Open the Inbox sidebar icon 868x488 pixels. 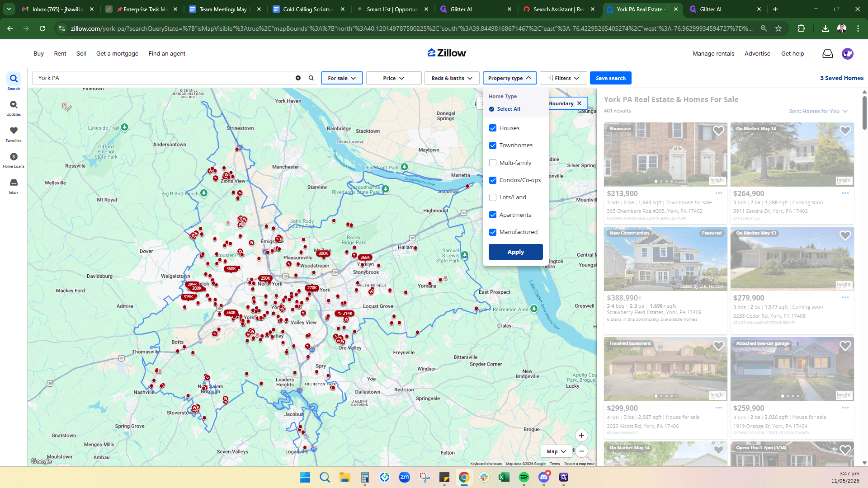coord(14,186)
